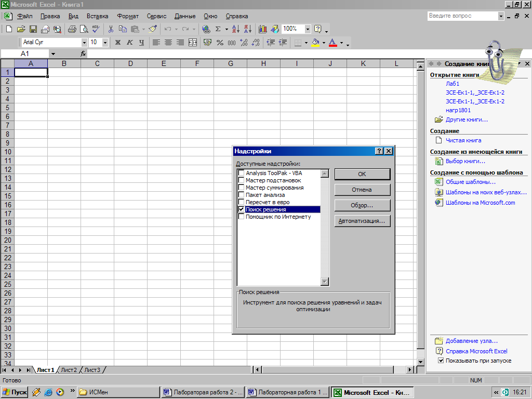The width and height of the screenshot is (532, 399).
Task: Apply red Font Color swatch button
Action: point(333,43)
